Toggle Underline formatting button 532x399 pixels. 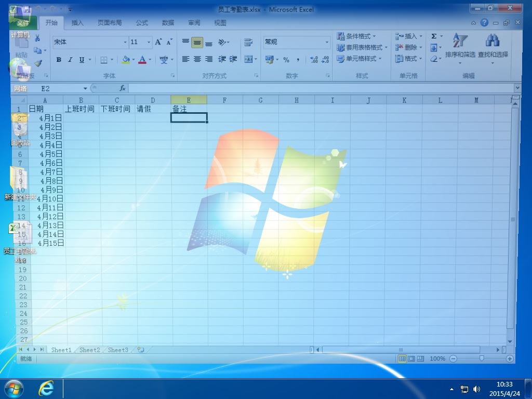click(82, 60)
